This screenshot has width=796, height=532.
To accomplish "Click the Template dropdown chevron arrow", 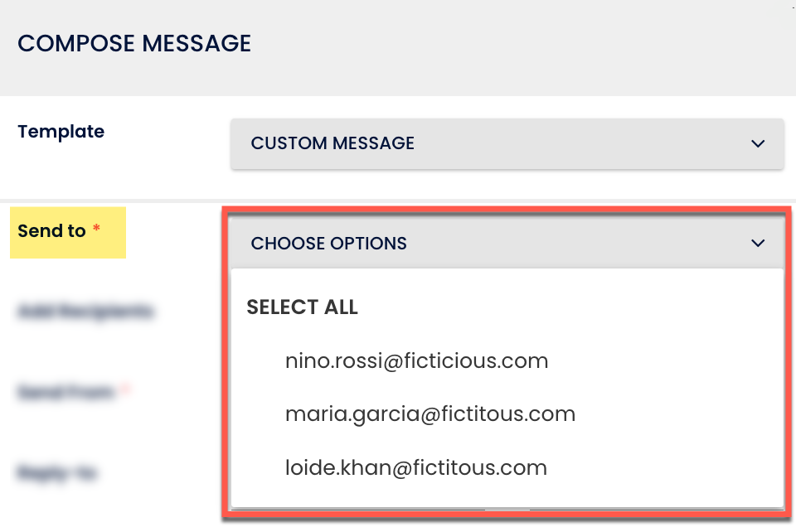I will (x=757, y=144).
